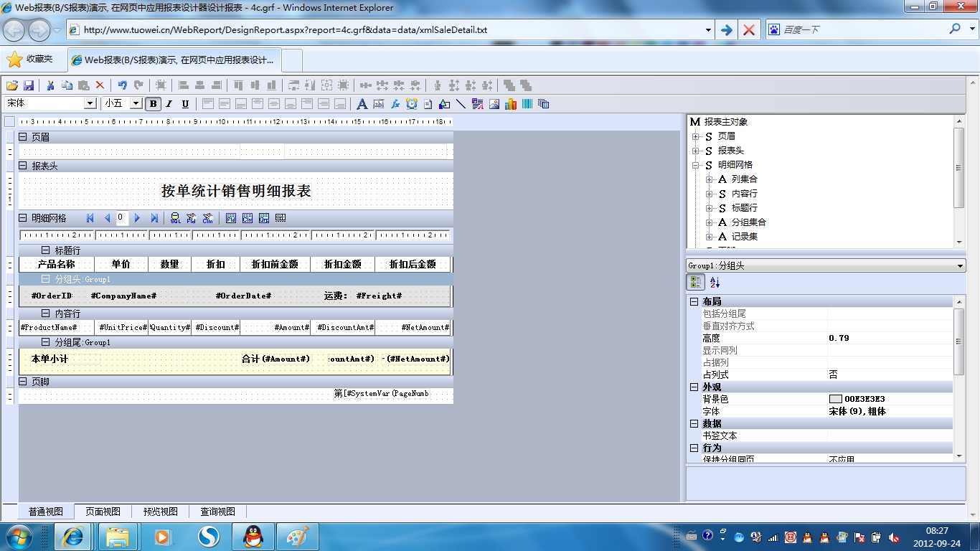The image size is (980, 551).
Task: Toggle Bold formatting button
Action: click(153, 104)
